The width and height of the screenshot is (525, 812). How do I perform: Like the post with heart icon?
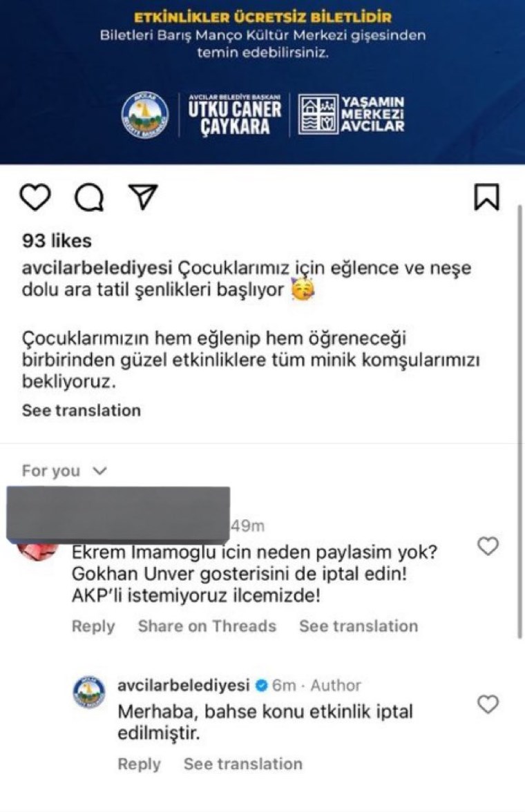[x=35, y=197]
